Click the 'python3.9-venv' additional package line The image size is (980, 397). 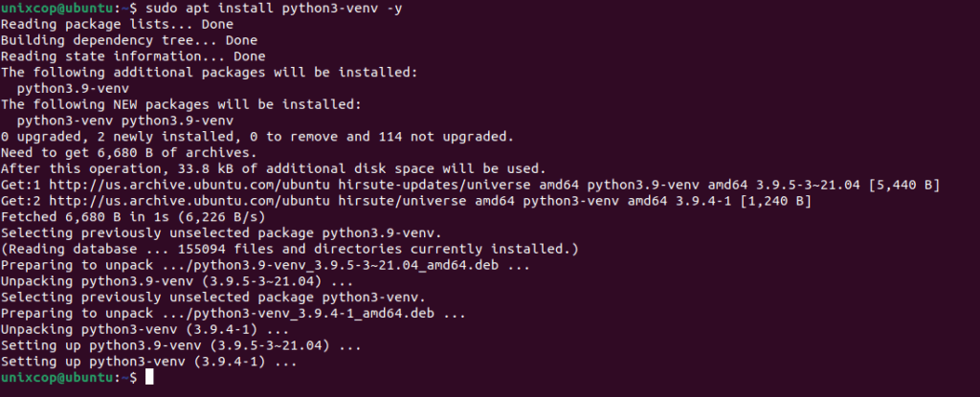coord(73,89)
